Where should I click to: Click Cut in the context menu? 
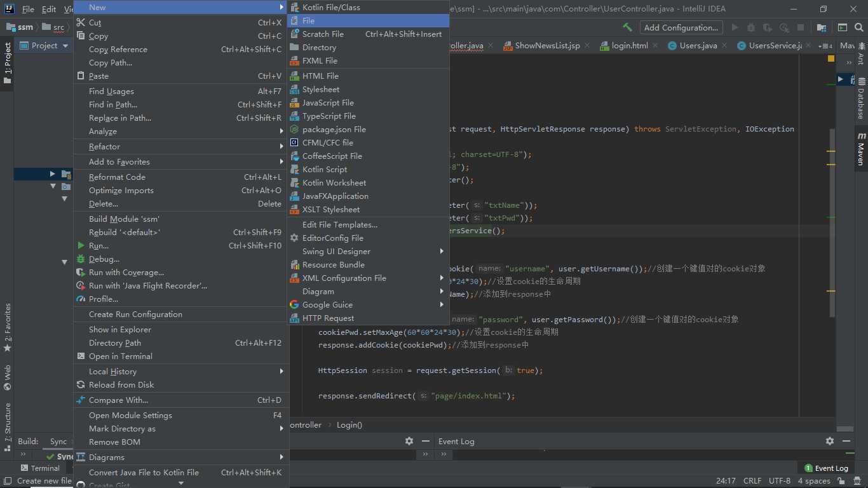(x=181, y=22)
